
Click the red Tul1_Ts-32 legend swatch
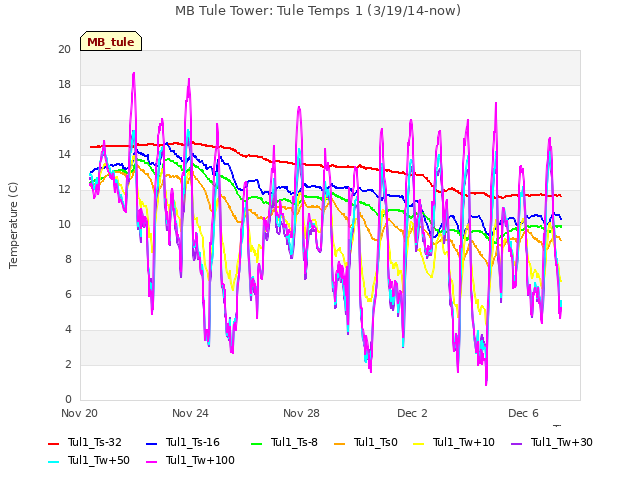pyautogui.click(x=53, y=443)
